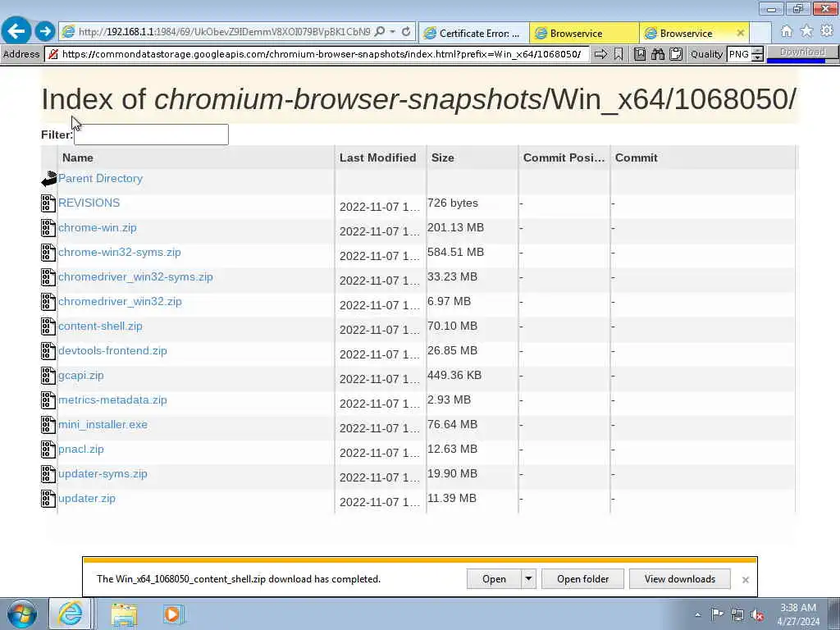Refresh the page with the reload icon
Viewport: 840px width, 630px height.
(406, 32)
